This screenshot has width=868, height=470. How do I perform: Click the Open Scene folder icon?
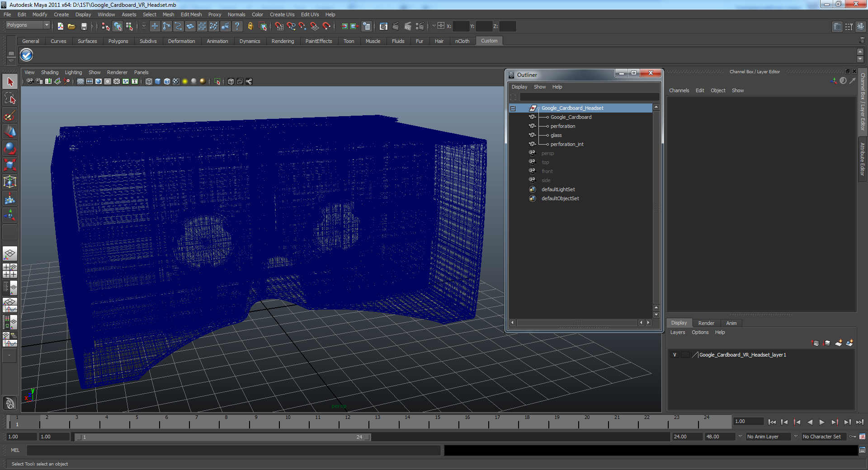(x=71, y=26)
